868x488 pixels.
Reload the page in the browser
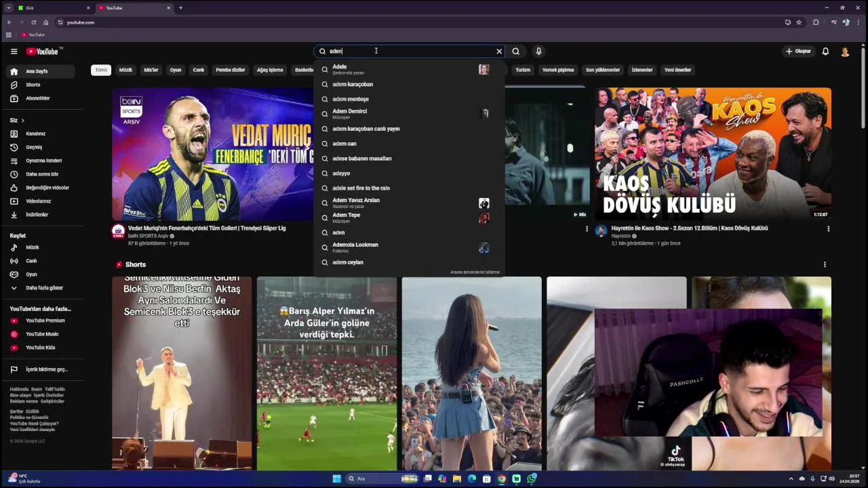[x=33, y=22]
